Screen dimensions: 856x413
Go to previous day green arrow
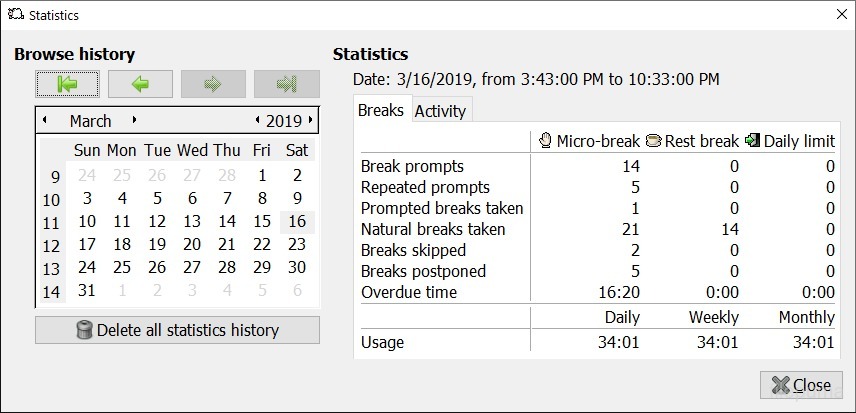pyautogui.click(x=140, y=84)
